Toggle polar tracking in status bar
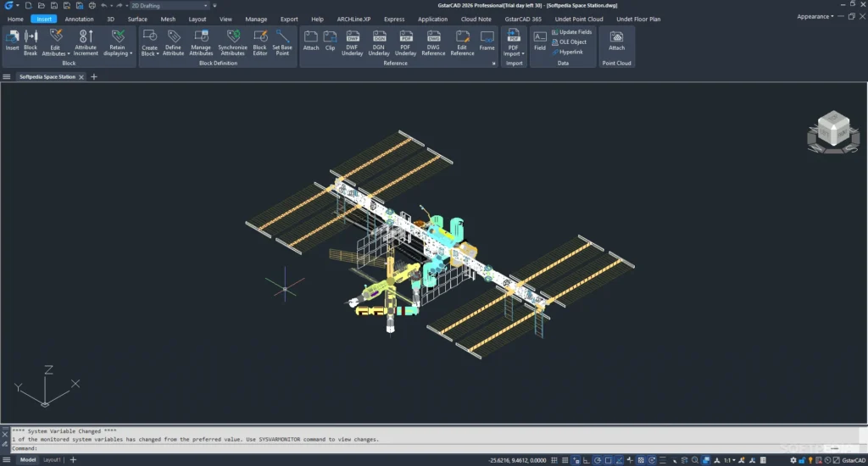 coord(598,460)
